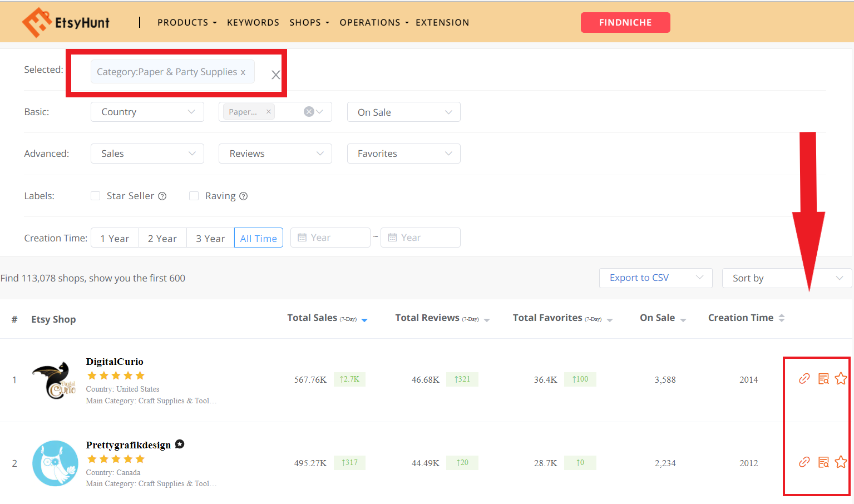Click the 2,234 on sale value
The image size is (854, 504).
665,463
